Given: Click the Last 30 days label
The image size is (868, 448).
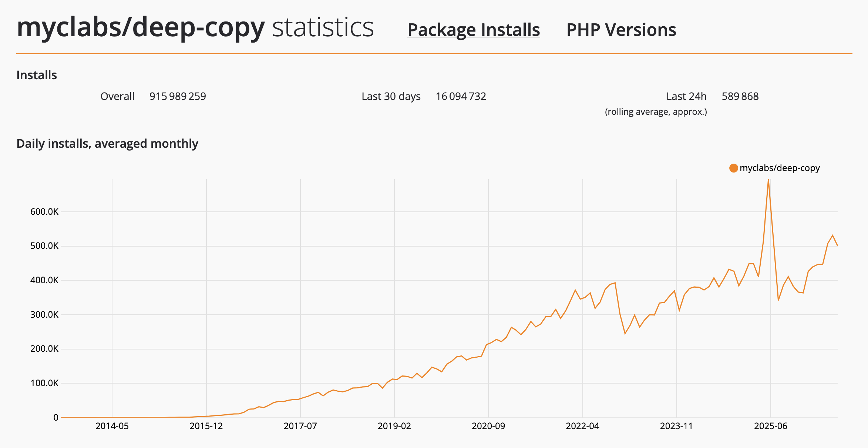Looking at the screenshot, I should click(x=391, y=96).
